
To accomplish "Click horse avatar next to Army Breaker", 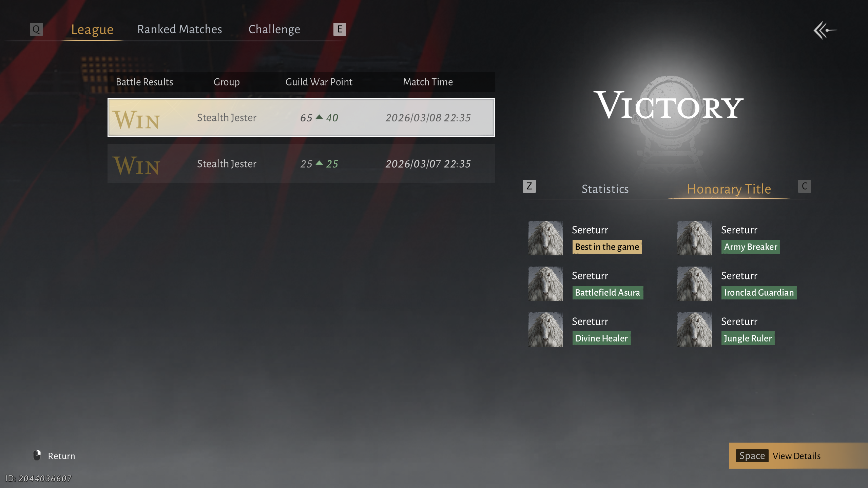I will click(694, 238).
